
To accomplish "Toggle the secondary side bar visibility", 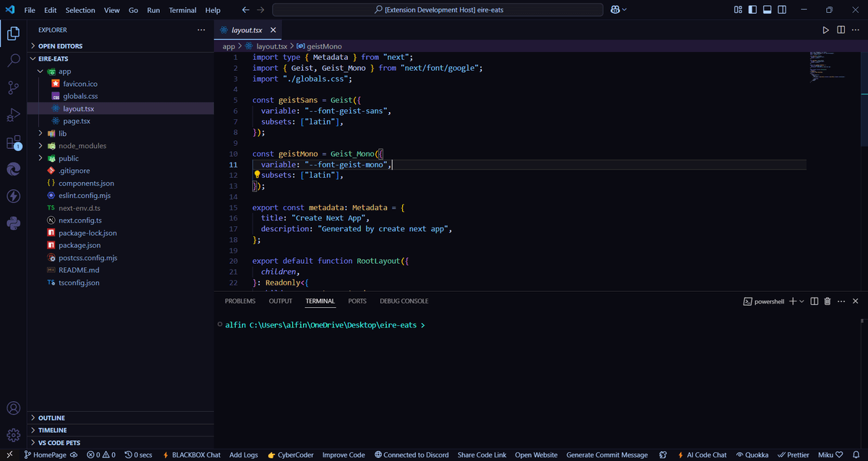I will pyautogui.click(x=781, y=10).
